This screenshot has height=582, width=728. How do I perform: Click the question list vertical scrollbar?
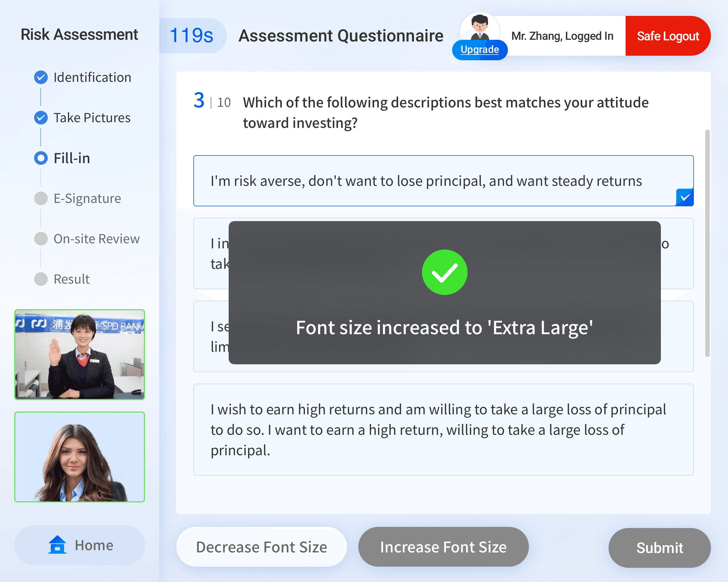707,243
